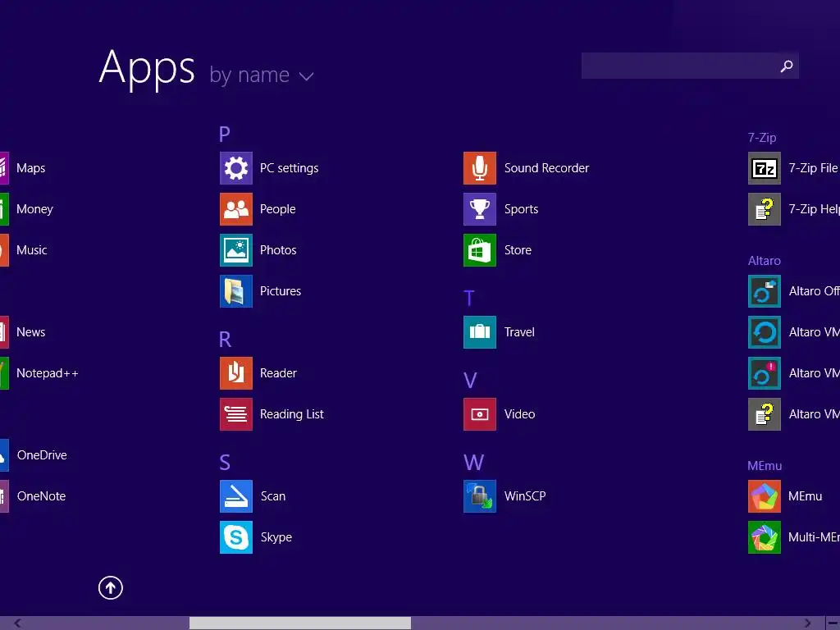Click the up arrow to return to Start
Screen dimensions: 840x630
(x=111, y=587)
